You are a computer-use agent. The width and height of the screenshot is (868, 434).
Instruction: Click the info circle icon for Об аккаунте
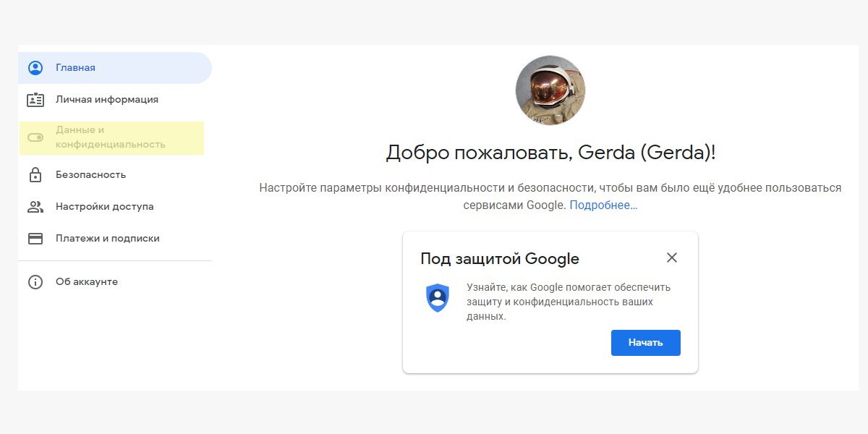click(35, 282)
